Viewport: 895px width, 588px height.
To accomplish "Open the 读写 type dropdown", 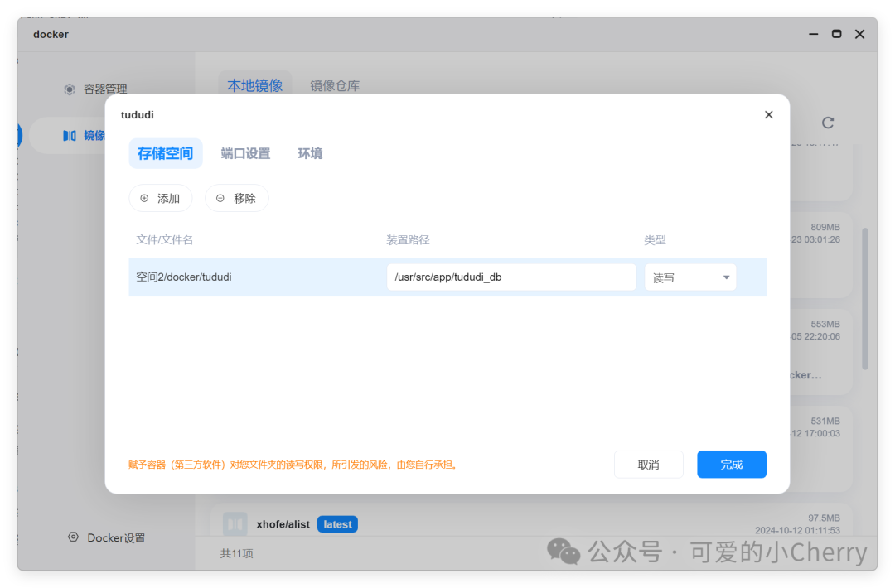I will pos(690,277).
